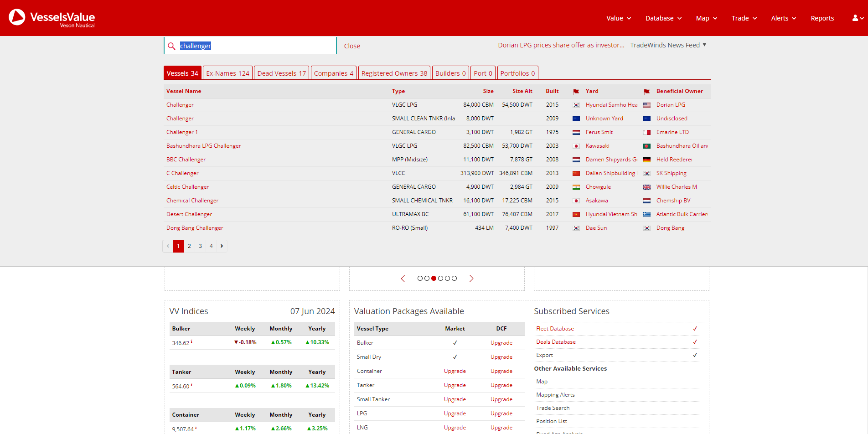Sort by the Vessel Name column header

[184, 91]
